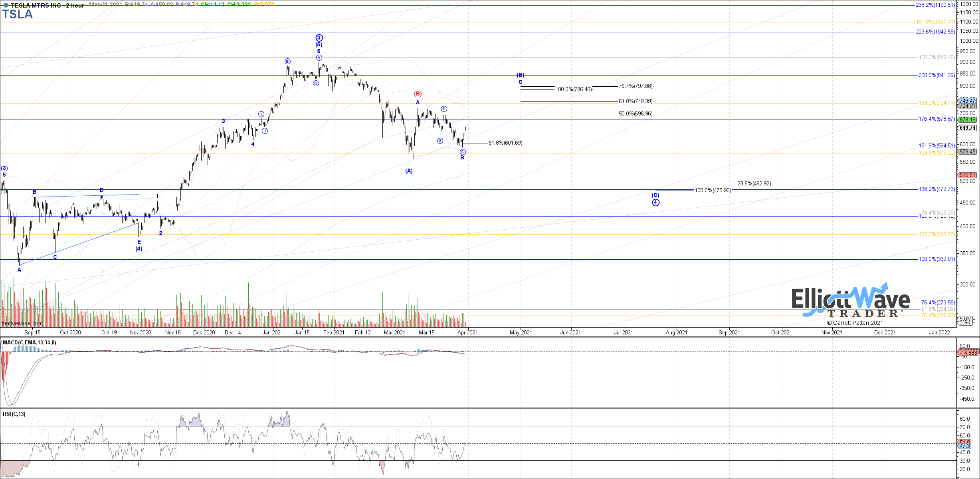
Task: Click the 76.4%(426.29) gray level label
Action: tap(938, 213)
